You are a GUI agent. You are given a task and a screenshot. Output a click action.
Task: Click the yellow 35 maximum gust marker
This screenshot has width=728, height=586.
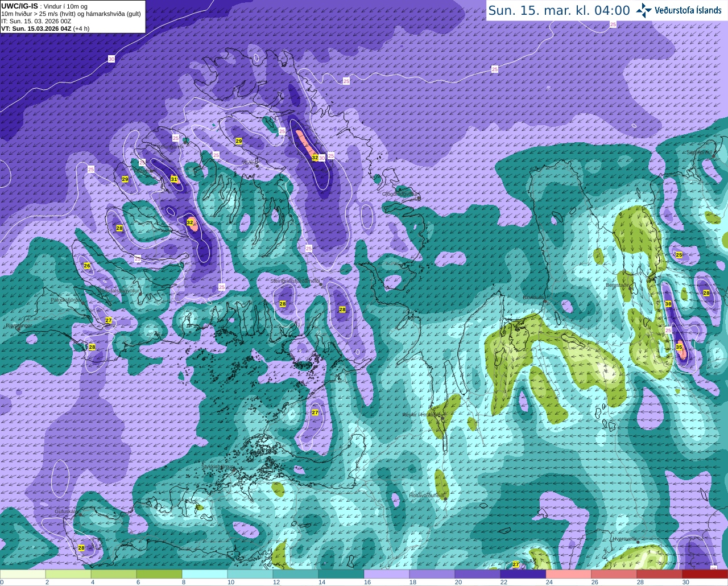[679, 347]
